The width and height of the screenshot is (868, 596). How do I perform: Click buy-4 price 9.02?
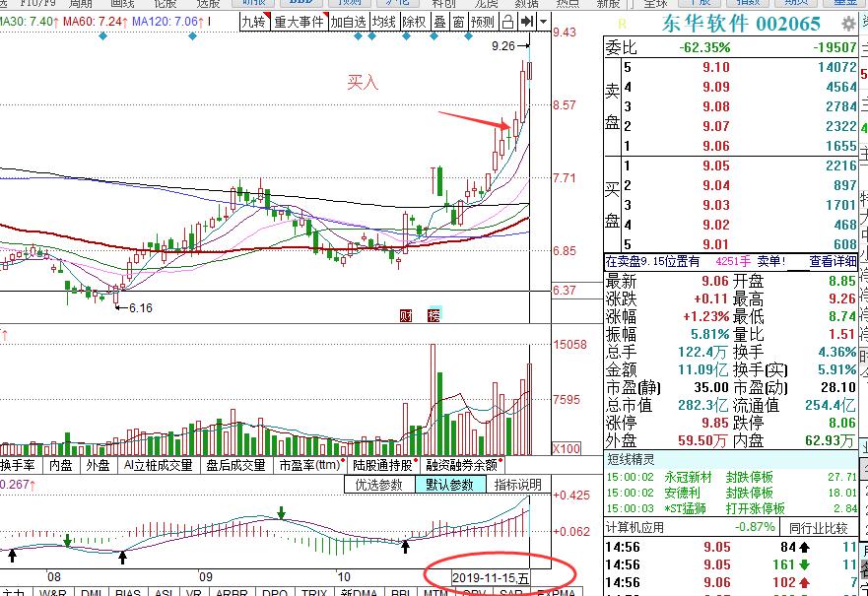pyautogui.click(x=715, y=225)
